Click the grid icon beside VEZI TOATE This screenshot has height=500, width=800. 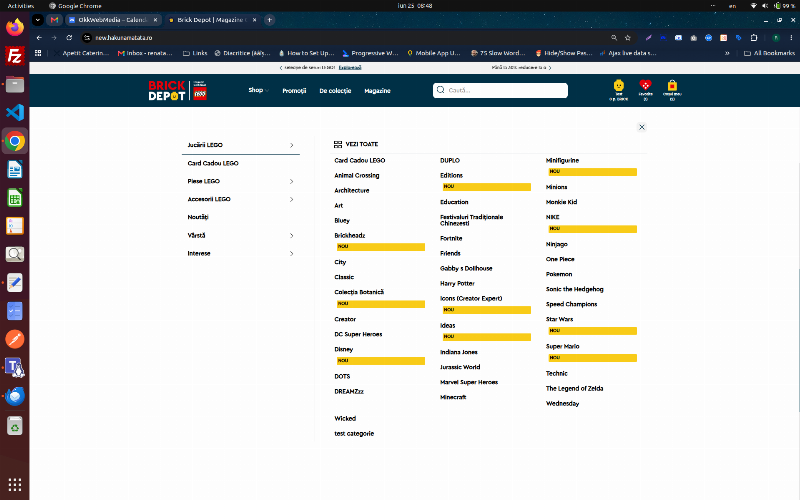pos(338,144)
